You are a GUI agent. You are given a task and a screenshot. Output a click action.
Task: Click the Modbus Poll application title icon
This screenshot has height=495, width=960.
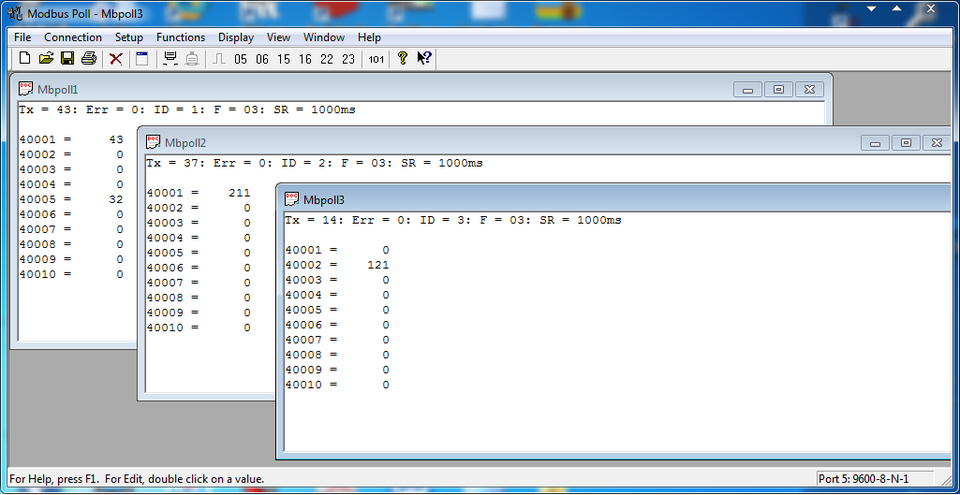(x=15, y=13)
